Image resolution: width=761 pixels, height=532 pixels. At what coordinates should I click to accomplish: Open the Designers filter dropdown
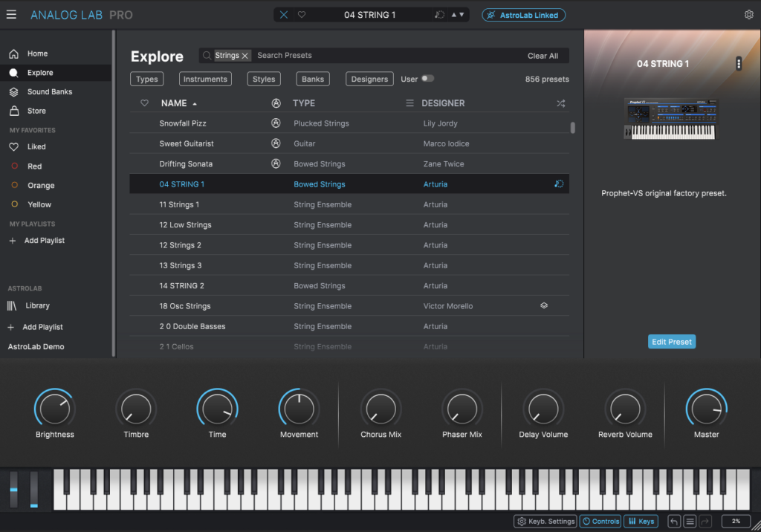point(369,79)
